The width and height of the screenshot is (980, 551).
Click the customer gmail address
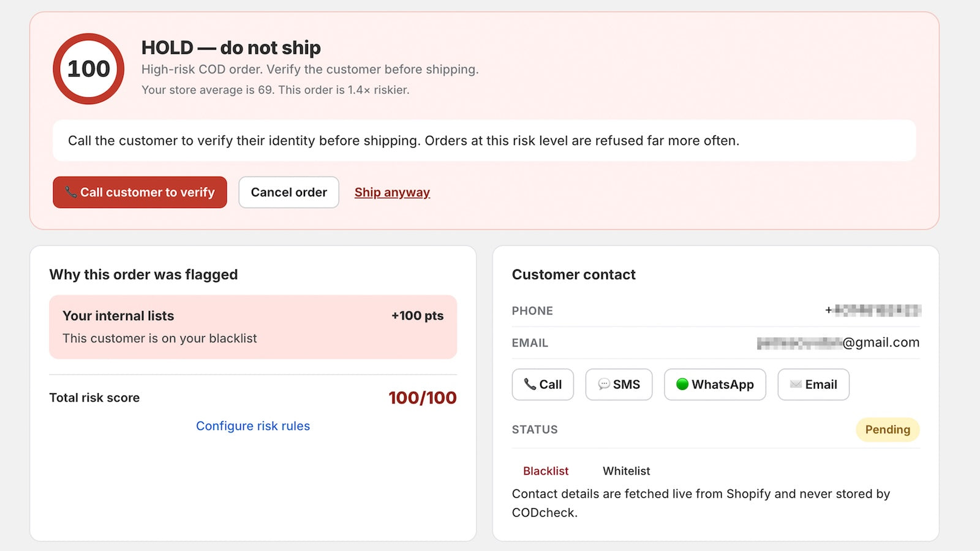point(838,343)
